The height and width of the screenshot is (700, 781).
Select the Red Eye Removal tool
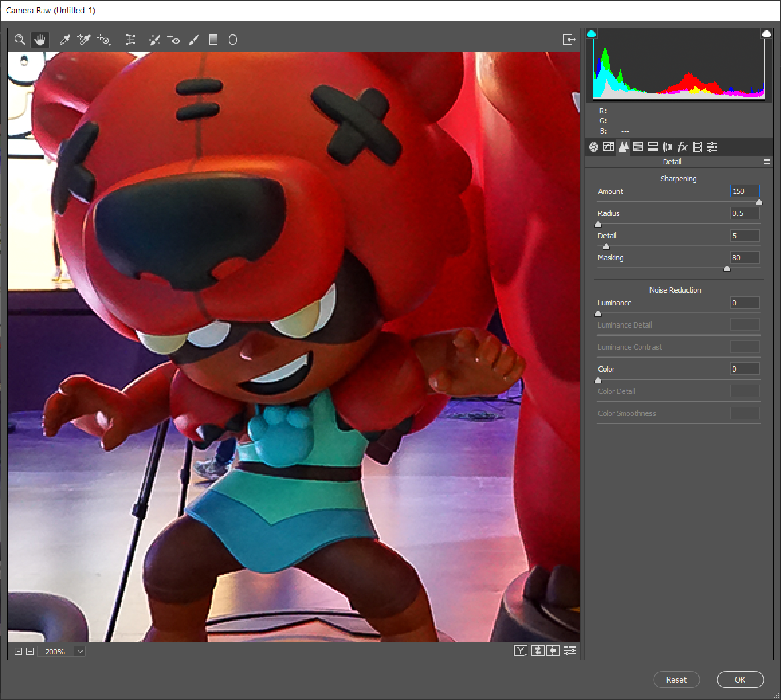174,40
